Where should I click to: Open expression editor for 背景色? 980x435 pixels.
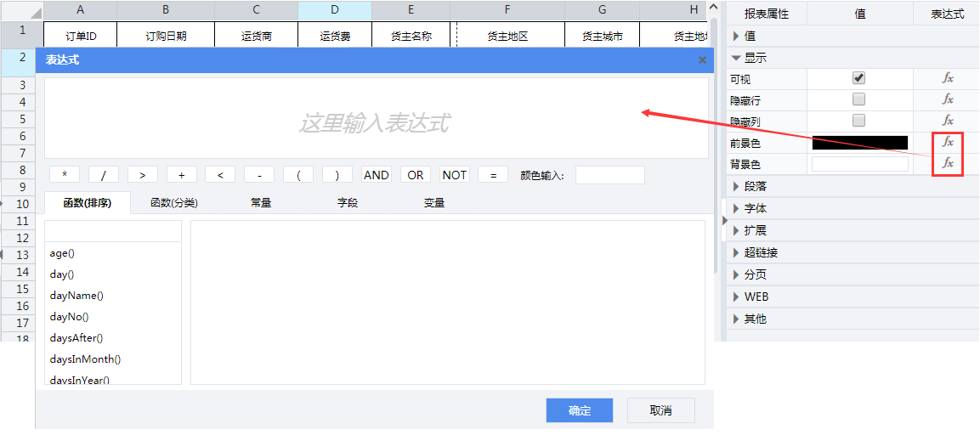(x=948, y=163)
